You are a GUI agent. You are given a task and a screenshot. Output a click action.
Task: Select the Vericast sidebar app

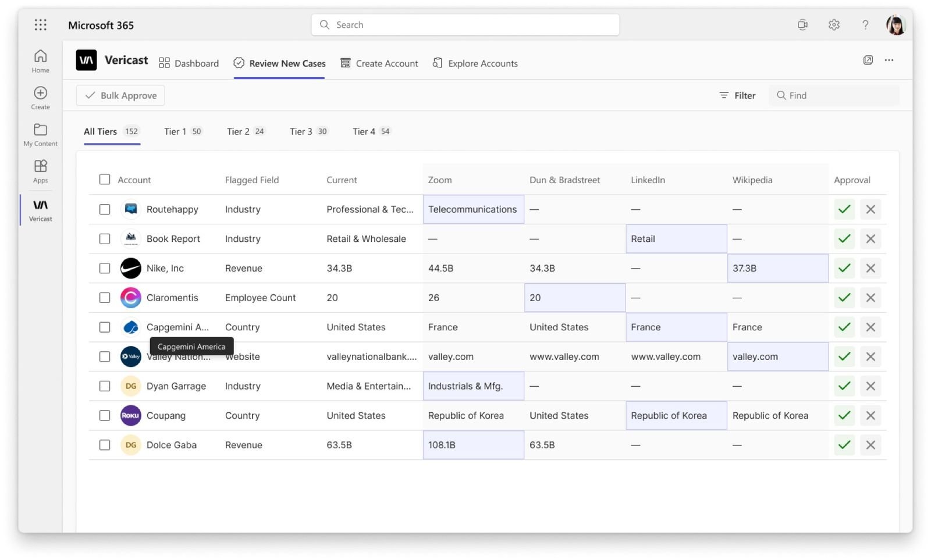coord(40,210)
